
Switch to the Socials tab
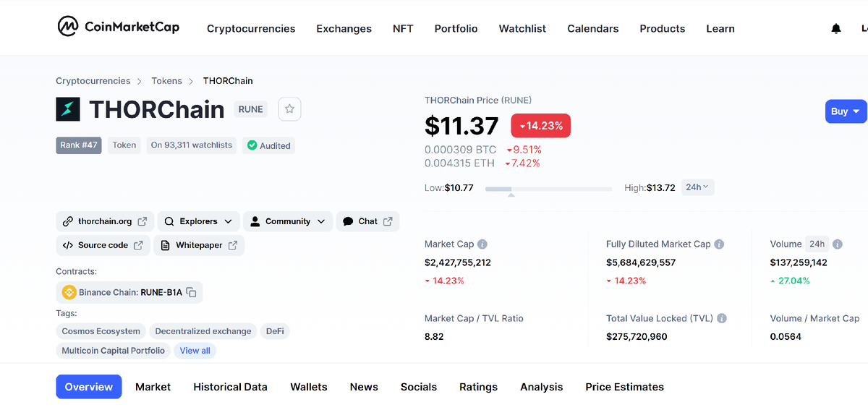coord(419,387)
